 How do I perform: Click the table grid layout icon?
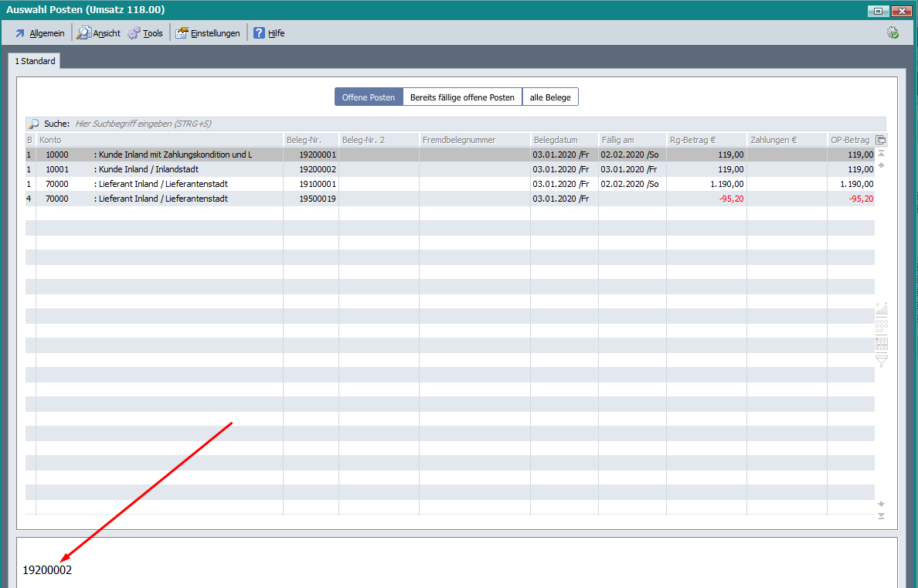pyautogui.click(x=881, y=344)
